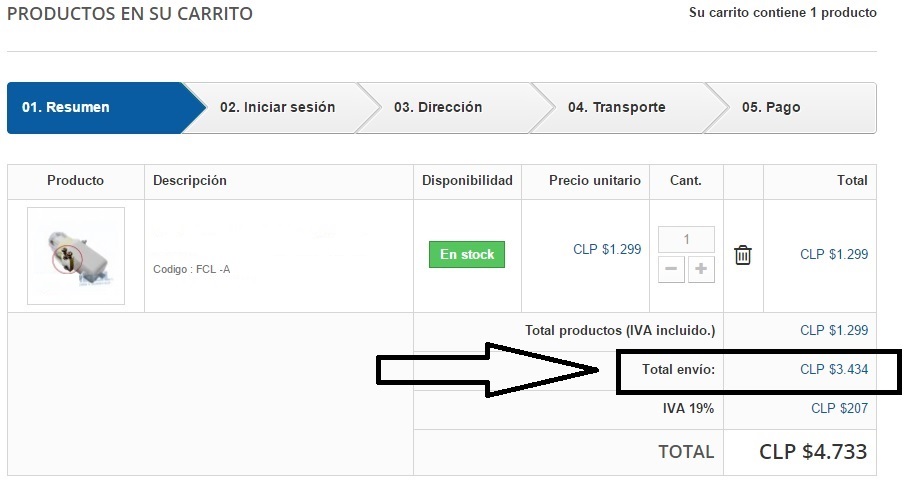Screen dimensions: 909x492
Task: Open the product thumbnail image
Action: [76, 256]
